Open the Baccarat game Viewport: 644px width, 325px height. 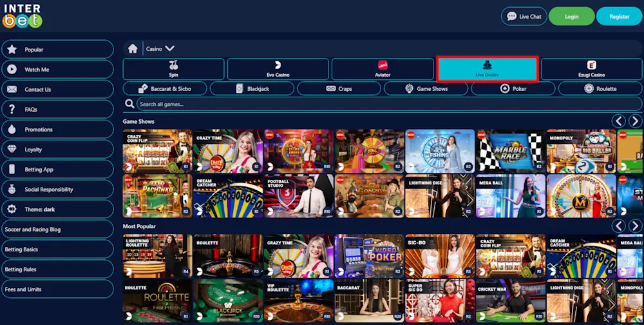point(369,300)
